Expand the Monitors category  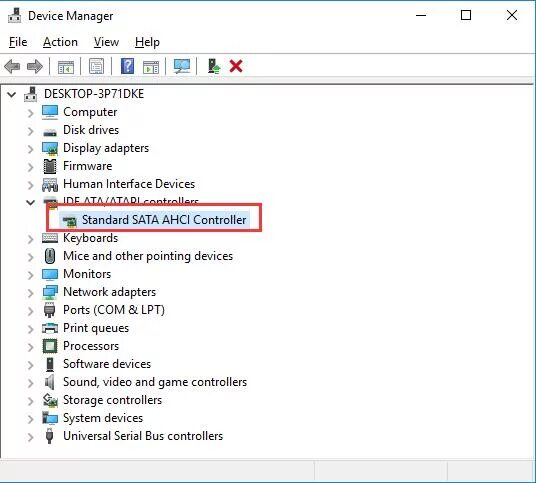click(x=30, y=274)
